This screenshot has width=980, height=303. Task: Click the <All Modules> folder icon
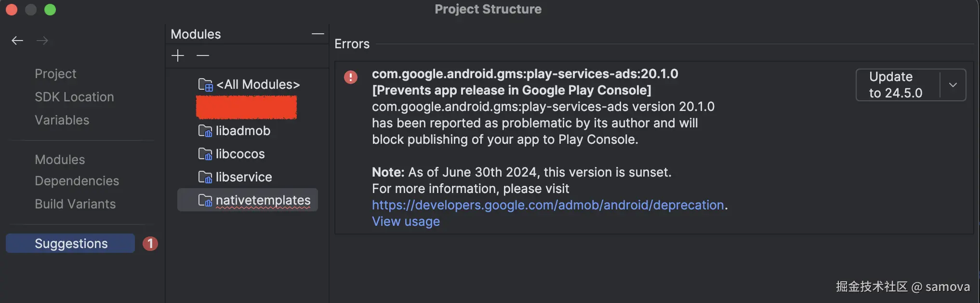(205, 84)
